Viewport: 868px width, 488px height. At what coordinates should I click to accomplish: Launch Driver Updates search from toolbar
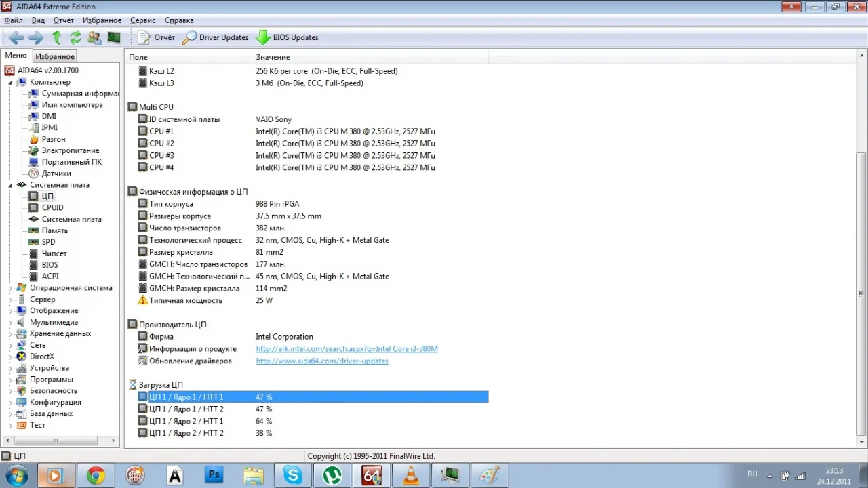(216, 38)
